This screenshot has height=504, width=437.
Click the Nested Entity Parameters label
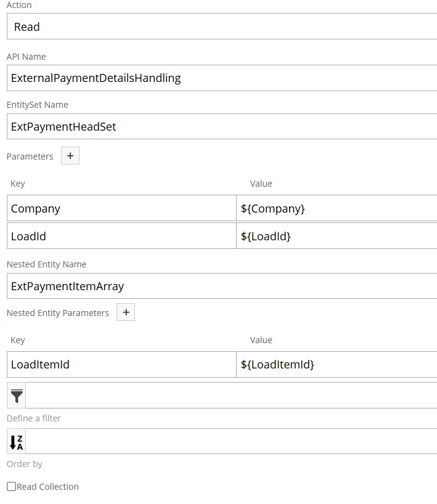pos(58,313)
